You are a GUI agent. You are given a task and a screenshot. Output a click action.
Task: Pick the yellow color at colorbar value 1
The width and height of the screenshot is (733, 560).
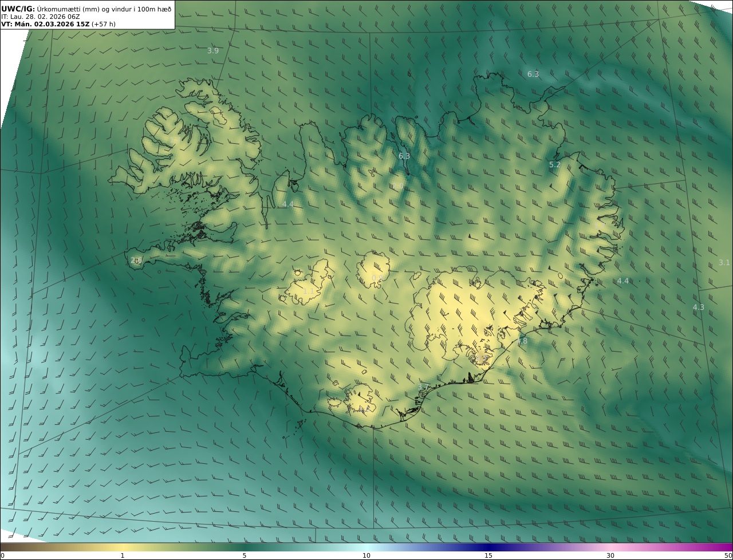(123, 547)
